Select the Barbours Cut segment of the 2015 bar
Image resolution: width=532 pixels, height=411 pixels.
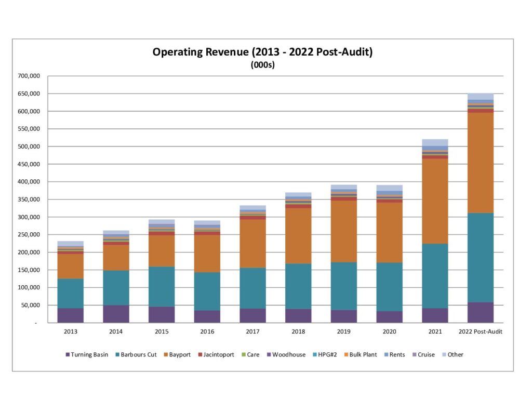point(162,287)
